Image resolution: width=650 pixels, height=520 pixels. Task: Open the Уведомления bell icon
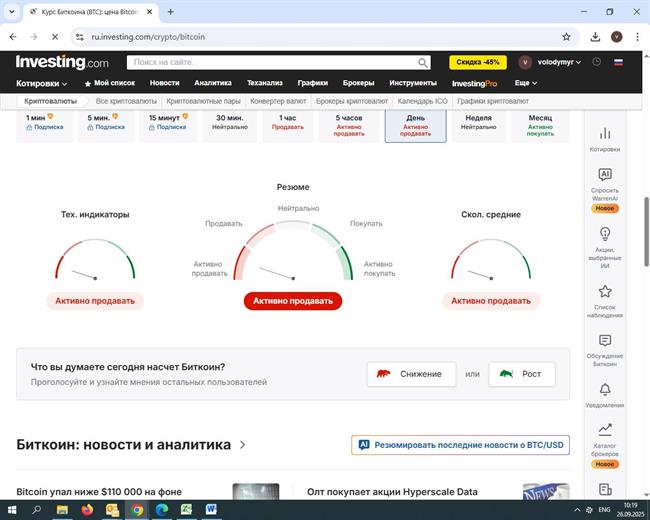click(x=604, y=389)
